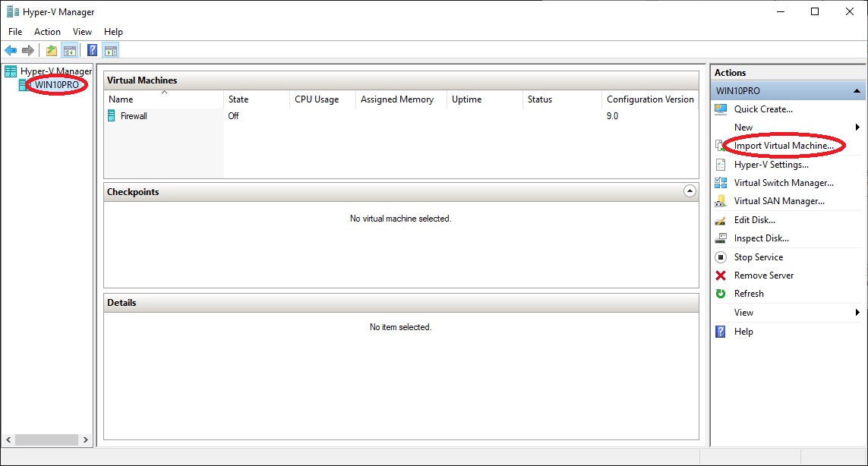
Task: Click the Hyper-V Manager title bar icon
Action: (12, 11)
